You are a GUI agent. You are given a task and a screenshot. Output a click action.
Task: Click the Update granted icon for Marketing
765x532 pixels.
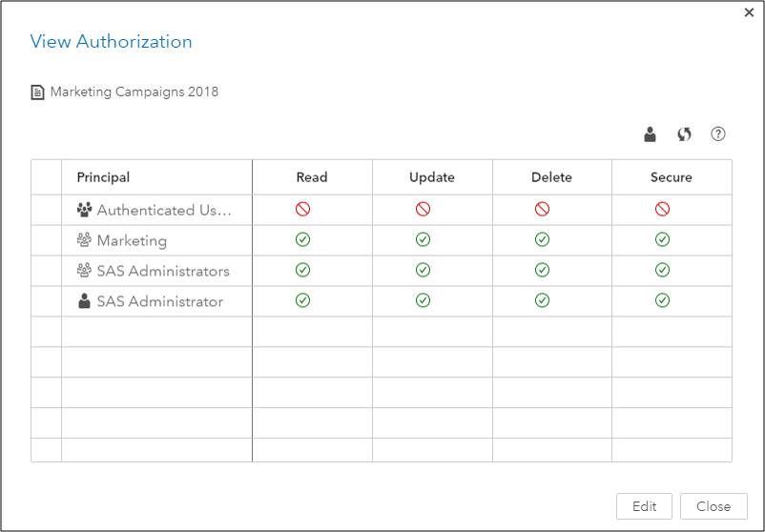[x=423, y=240]
